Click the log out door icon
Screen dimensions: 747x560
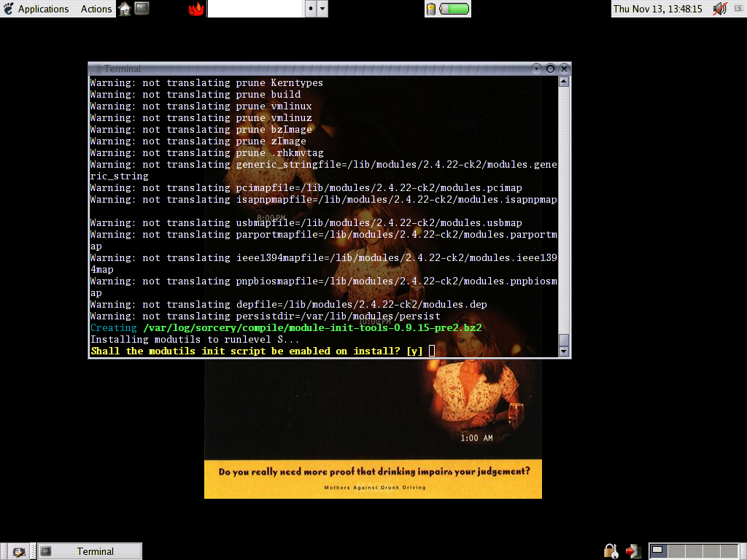(632, 551)
